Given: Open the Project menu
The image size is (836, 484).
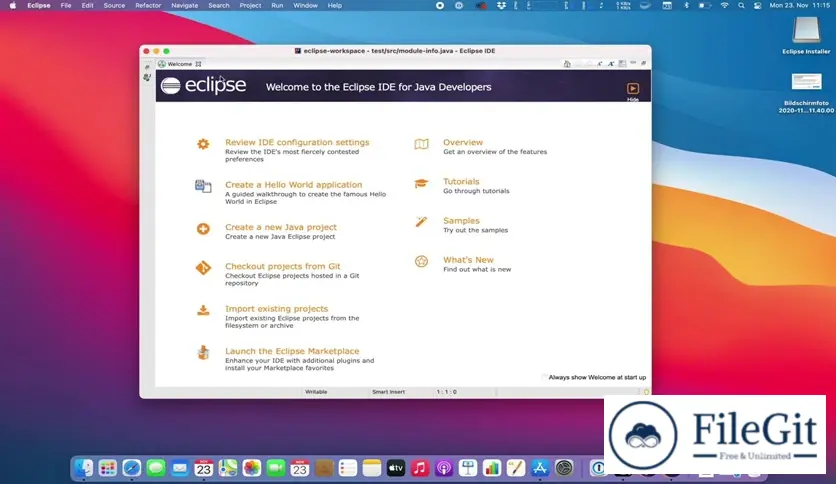Looking at the screenshot, I should (x=250, y=5).
